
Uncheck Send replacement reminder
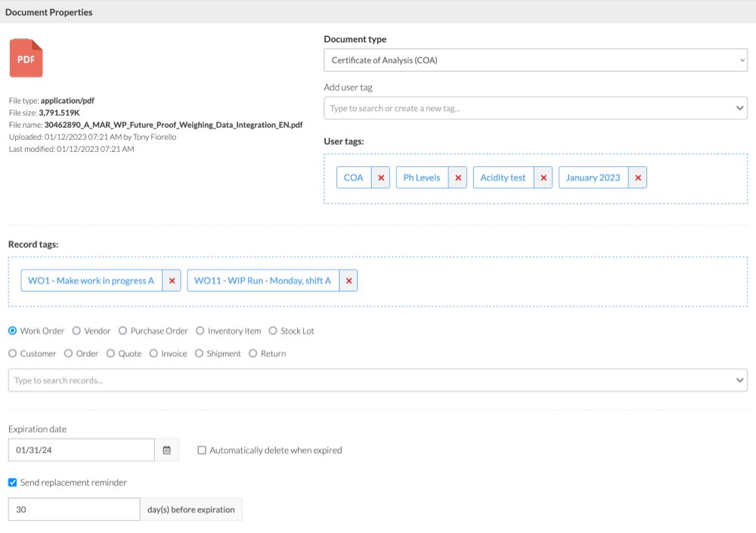click(13, 482)
